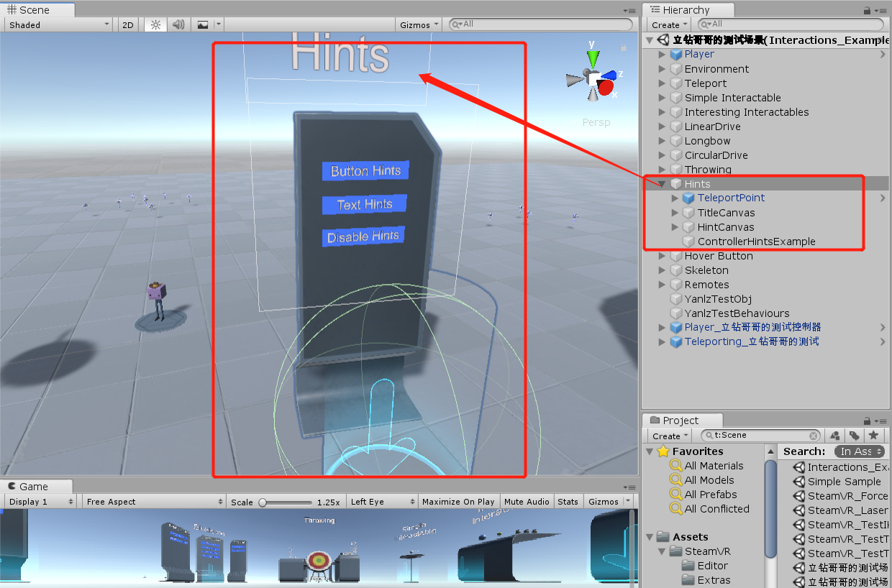
Task: Select TeleportPoint under Hints in Hierarchy
Action: tap(731, 198)
